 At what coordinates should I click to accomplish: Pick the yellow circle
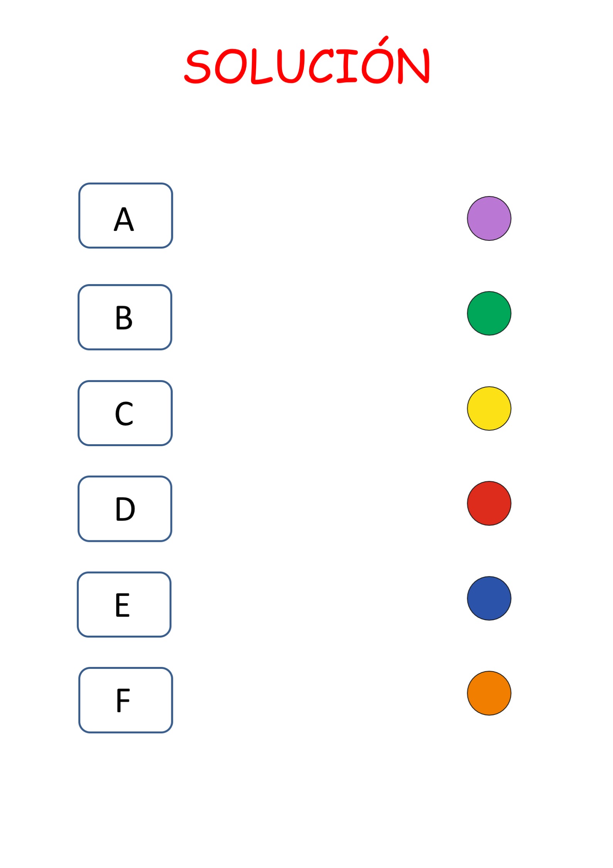489,408
